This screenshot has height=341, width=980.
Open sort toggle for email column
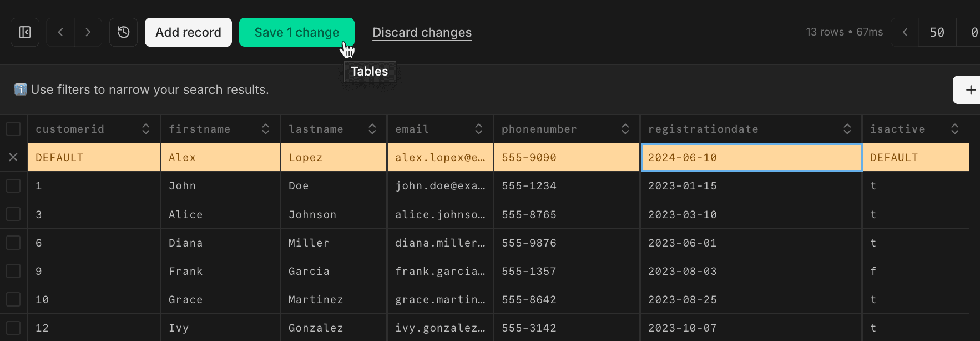[478, 129]
